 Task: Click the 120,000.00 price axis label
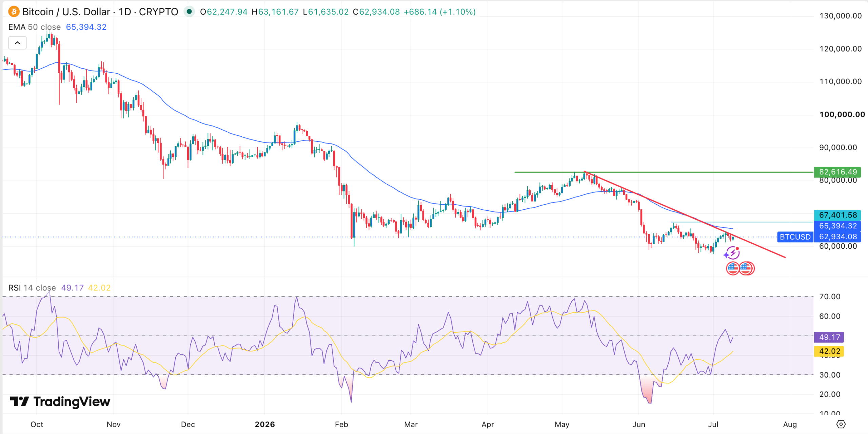(841, 49)
